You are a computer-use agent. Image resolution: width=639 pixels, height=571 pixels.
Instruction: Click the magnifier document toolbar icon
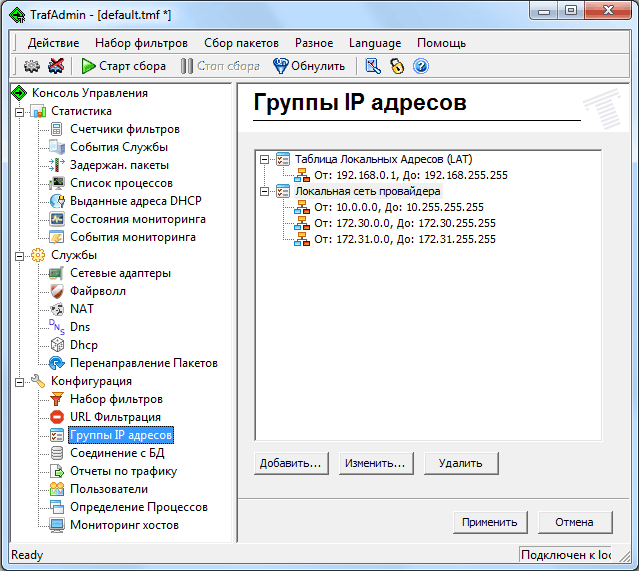click(373, 66)
